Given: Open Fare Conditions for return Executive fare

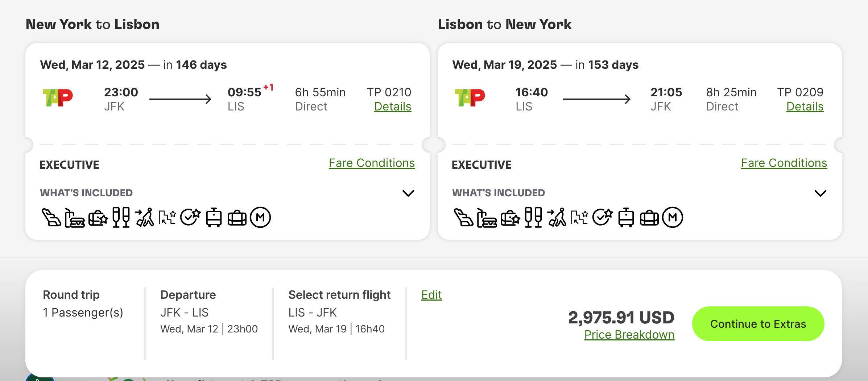Looking at the screenshot, I should [784, 163].
